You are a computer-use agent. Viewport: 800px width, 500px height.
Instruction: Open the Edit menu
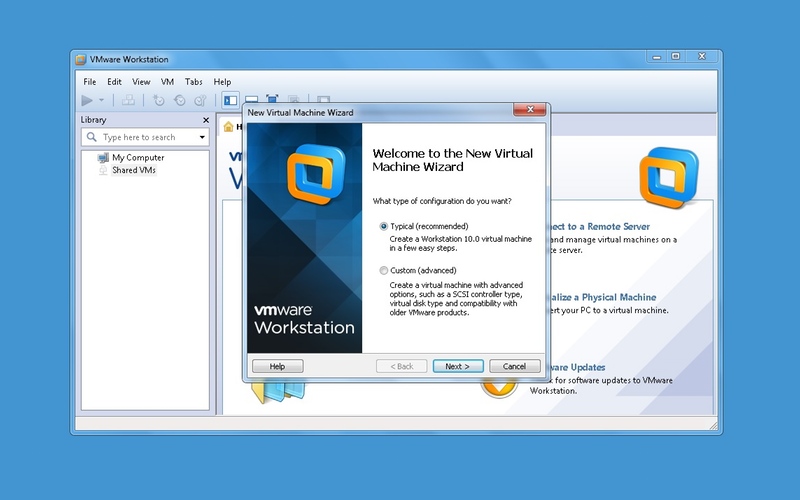tap(114, 82)
